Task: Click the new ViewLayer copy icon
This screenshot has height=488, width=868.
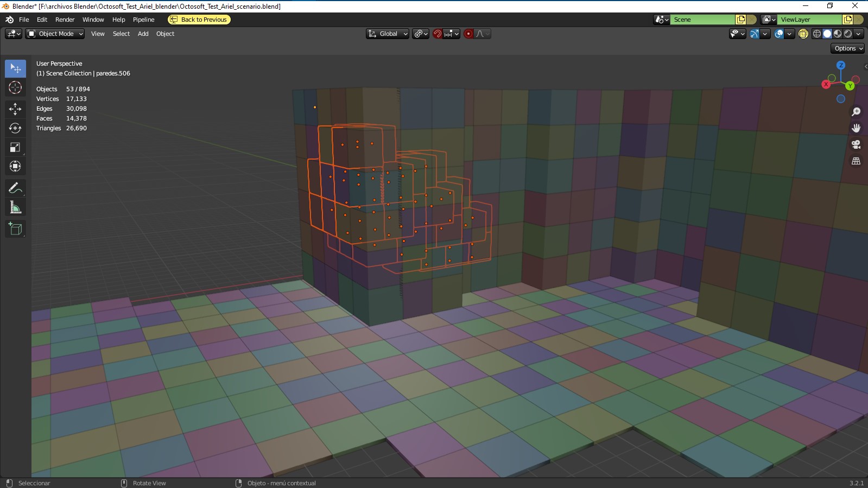Action: coord(847,20)
